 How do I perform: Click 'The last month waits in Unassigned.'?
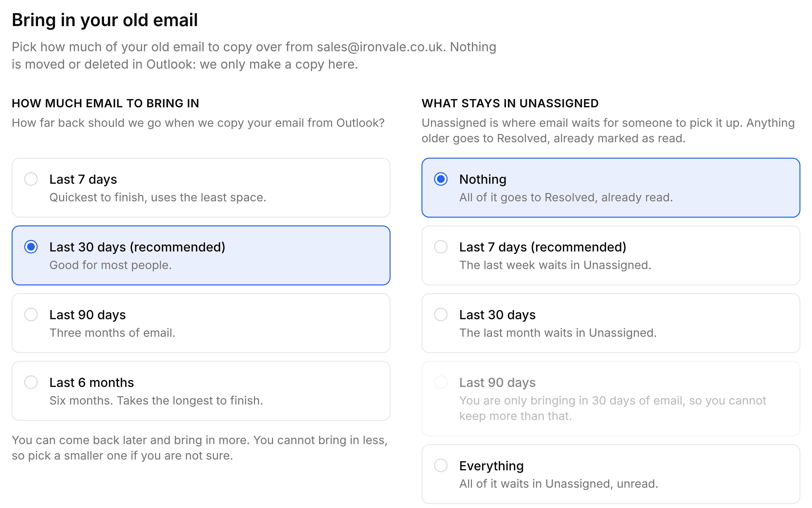tap(558, 333)
